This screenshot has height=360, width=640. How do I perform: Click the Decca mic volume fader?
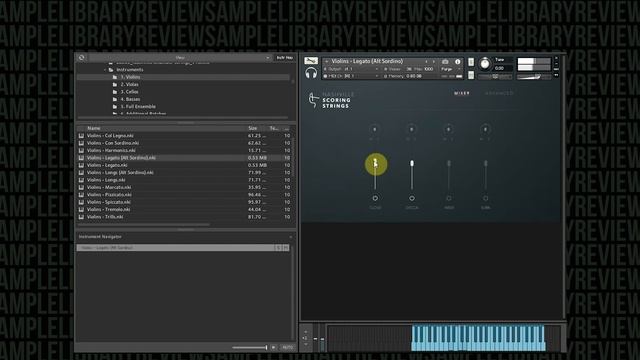(x=412, y=174)
